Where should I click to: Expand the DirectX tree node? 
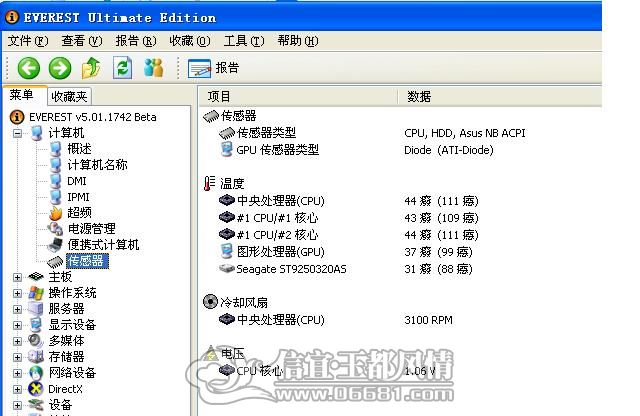pos(17,389)
